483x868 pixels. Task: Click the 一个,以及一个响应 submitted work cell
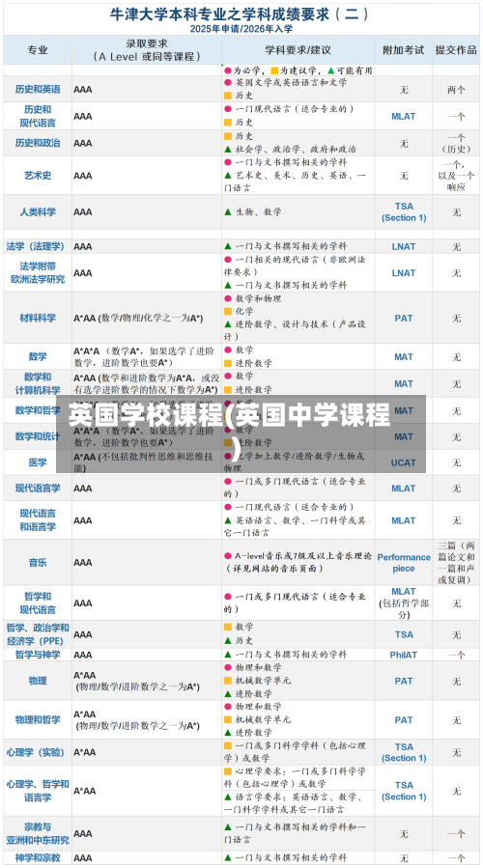click(x=456, y=176)
